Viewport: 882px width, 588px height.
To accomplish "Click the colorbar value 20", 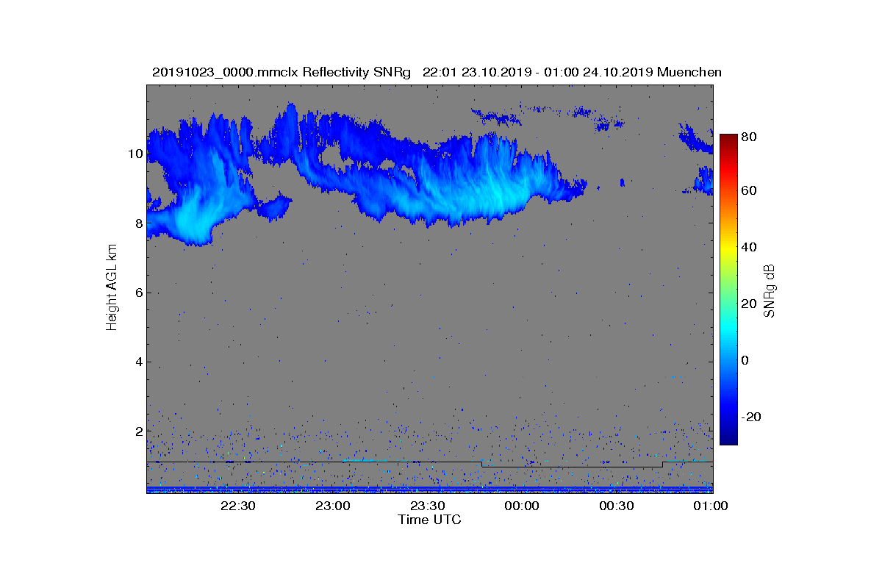I will point(750,304).
